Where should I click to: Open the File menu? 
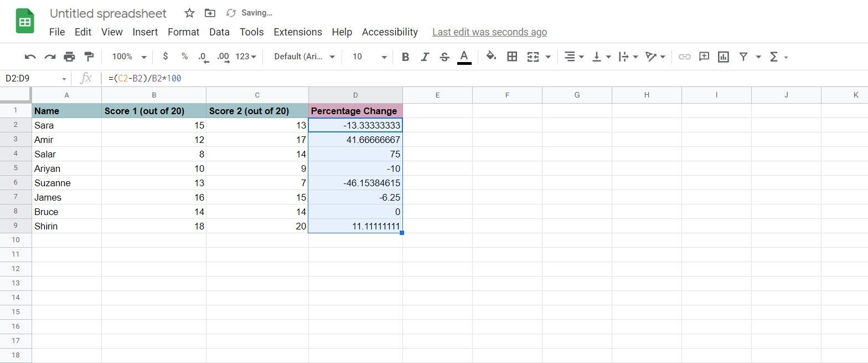(x=57, y=32)
